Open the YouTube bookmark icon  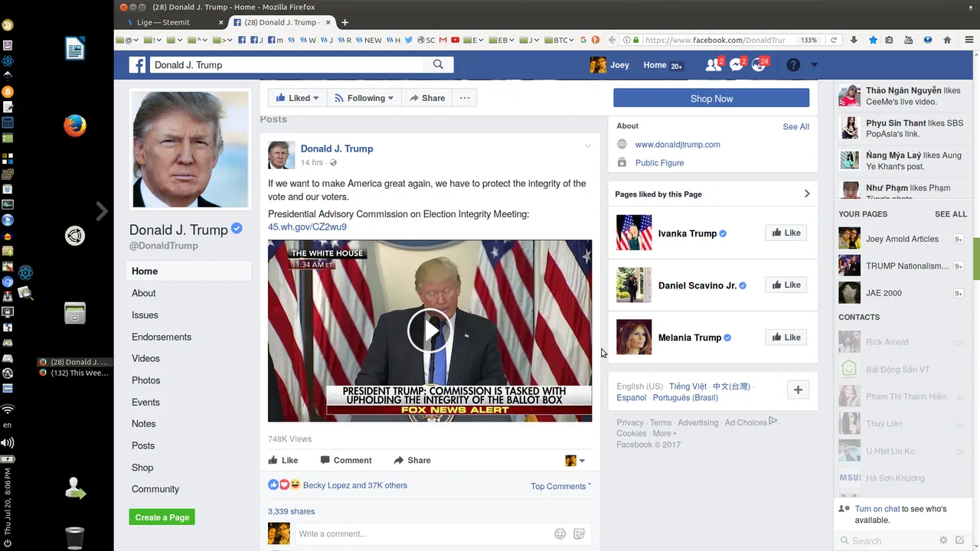(456, 40)
